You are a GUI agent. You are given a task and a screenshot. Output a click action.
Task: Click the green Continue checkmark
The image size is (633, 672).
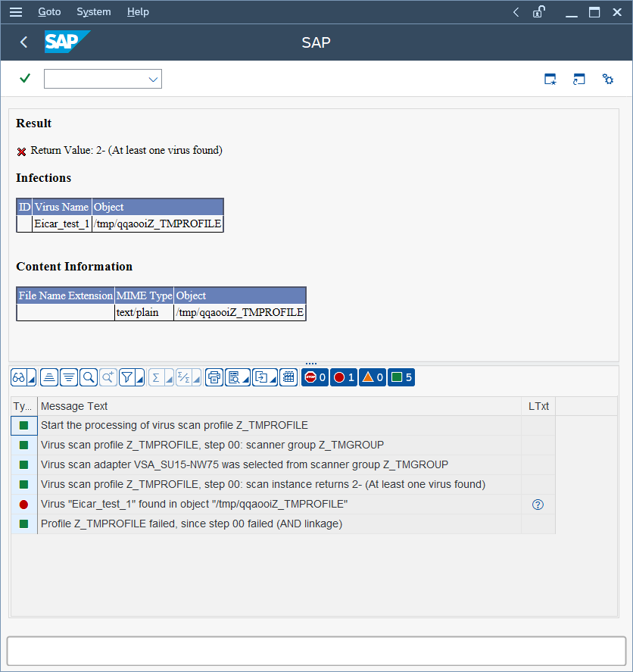click(x=23, y=79)
